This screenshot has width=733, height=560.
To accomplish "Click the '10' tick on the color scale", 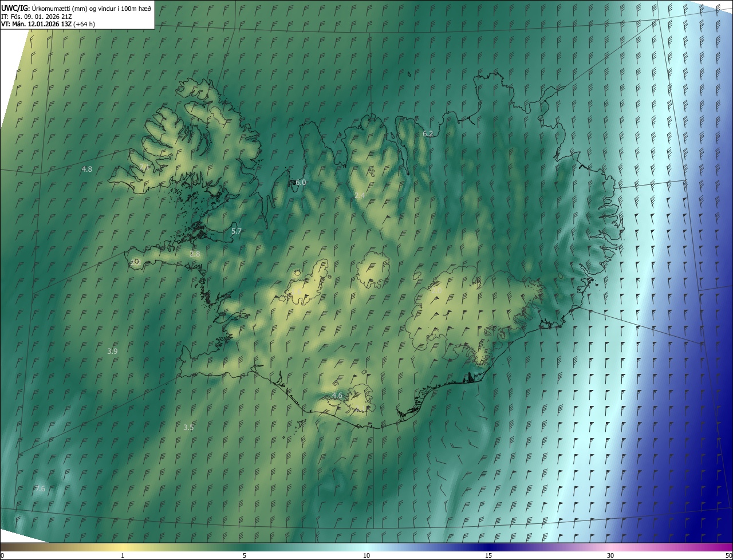I will click(366, 555).
